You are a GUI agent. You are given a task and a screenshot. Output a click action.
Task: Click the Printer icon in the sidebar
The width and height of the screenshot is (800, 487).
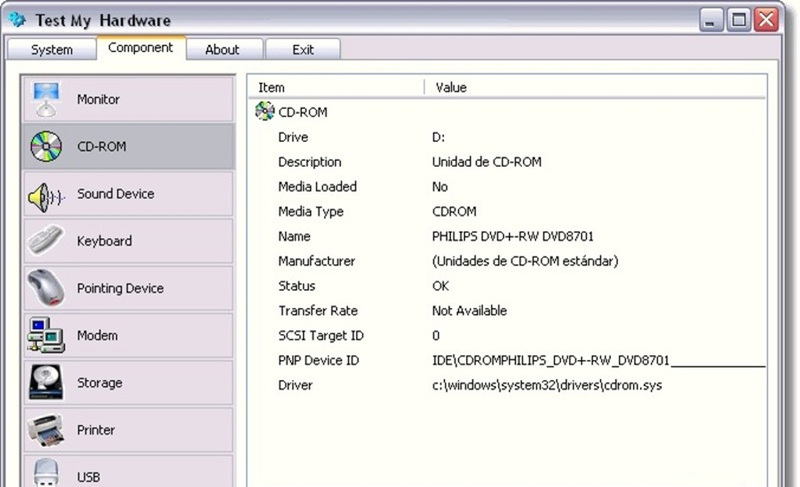click(46, 430)
